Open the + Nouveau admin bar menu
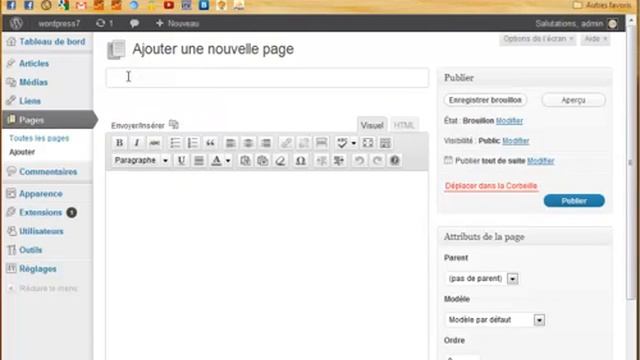Image resolution: width=640 pixels, height=360 pixels. 178,24
